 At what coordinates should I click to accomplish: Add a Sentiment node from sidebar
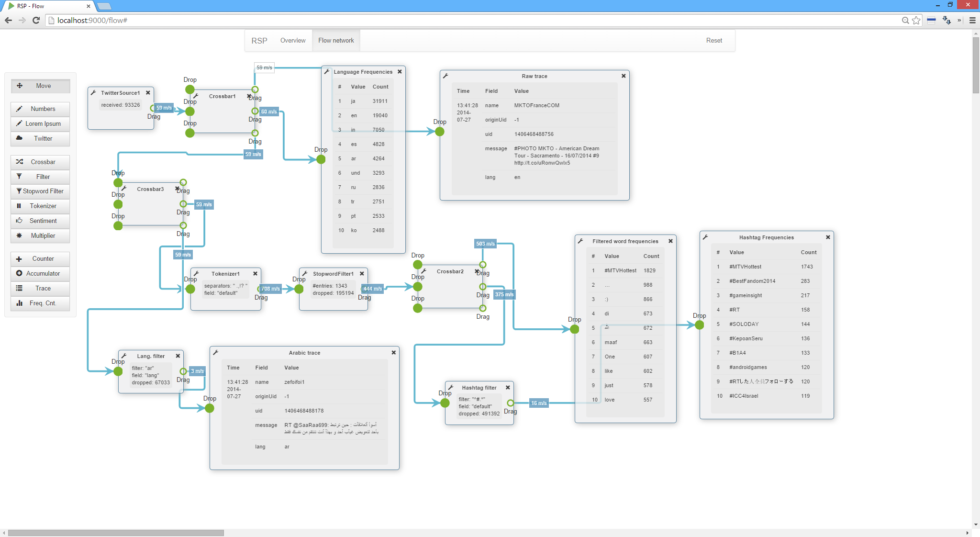pyautogui.click(x=40, y=221)
